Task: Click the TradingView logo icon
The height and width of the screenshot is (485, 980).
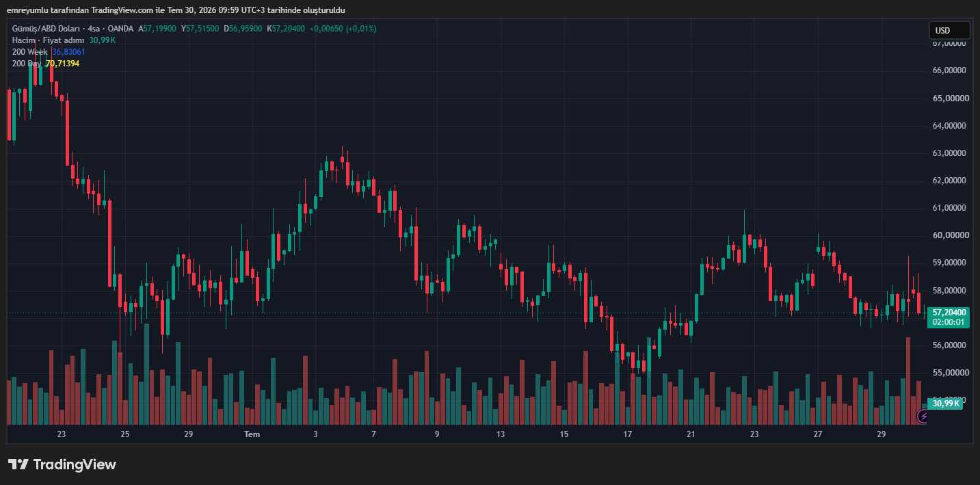Action: click(x=18, y=464)
